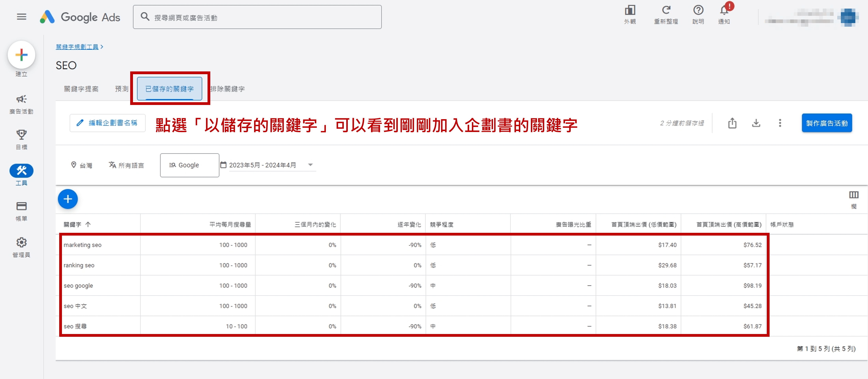Click 關鍵字規劃工具 breadcrumb link
The width and height of the screenshot is (868, 379).
[x=77, y=47]
